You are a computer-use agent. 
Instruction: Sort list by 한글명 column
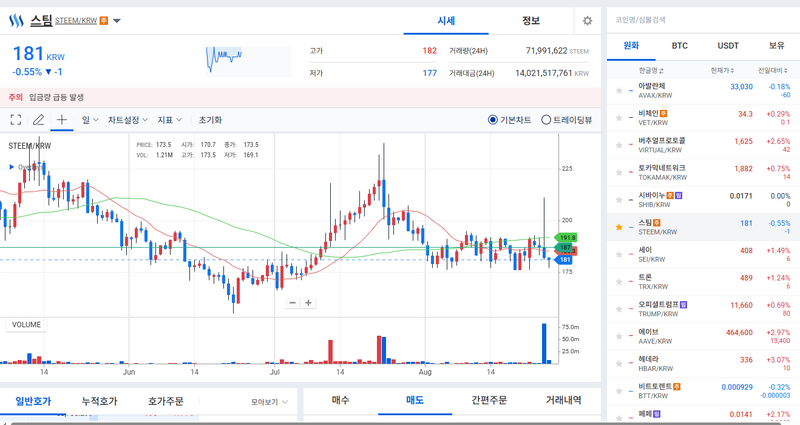tap(651, 70)
